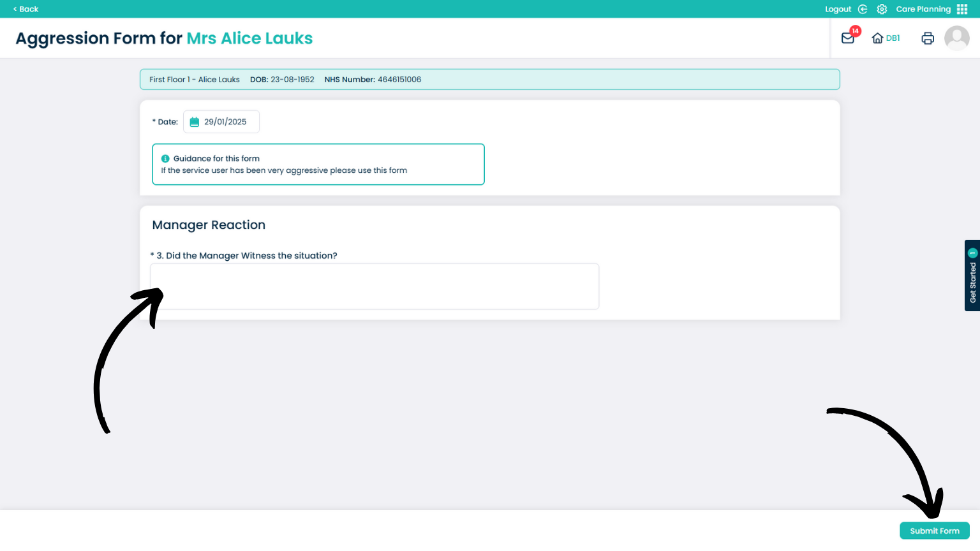Click the Manager Reaction section heading
980x551 pixels.
pos(208,224)
